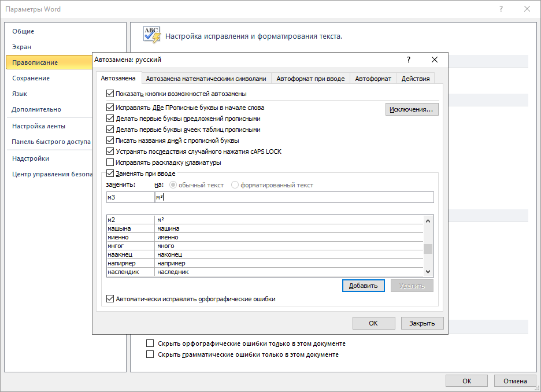Open Настройка ленты in options sidebar
This screenshot has width=541, height=392.
point(39,126)
